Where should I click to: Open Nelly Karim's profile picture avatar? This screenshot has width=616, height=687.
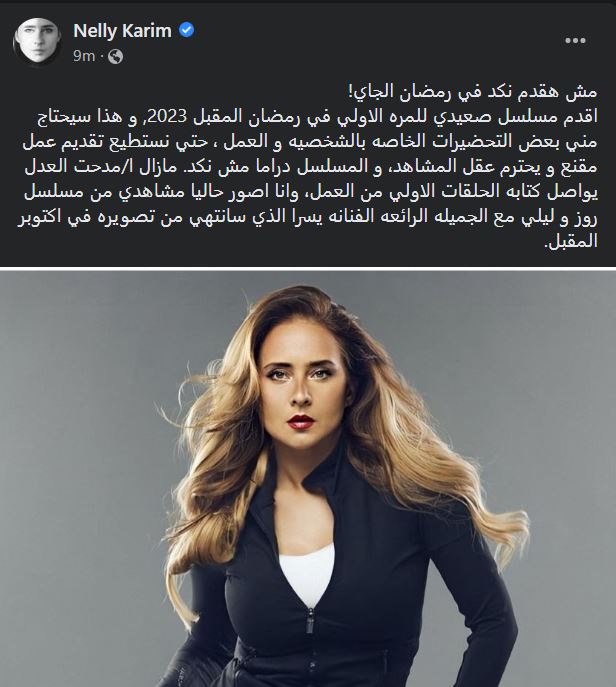click(37, 40)
